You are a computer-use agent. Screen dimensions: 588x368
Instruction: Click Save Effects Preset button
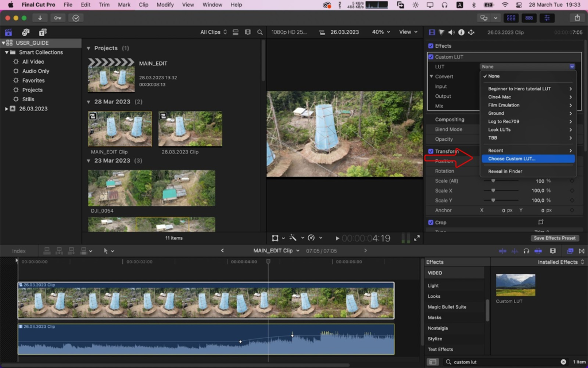555,239
